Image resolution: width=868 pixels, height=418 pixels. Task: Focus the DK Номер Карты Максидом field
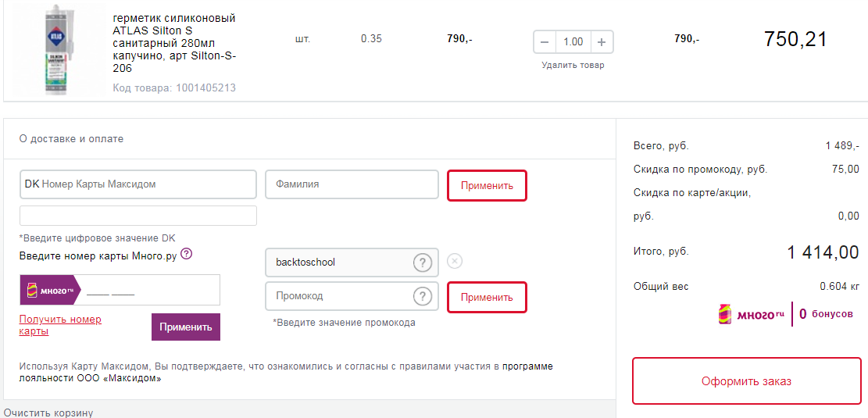point(138,184)
